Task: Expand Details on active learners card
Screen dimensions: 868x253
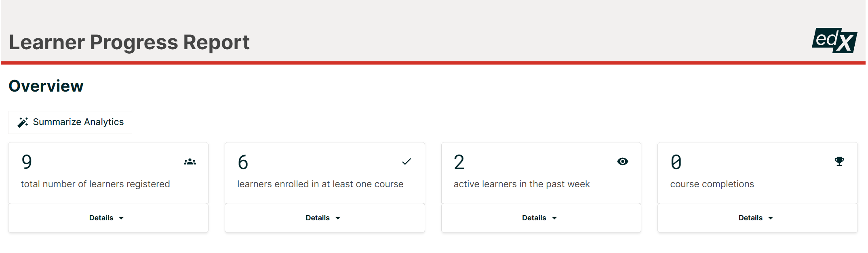Action: (540, 218)
